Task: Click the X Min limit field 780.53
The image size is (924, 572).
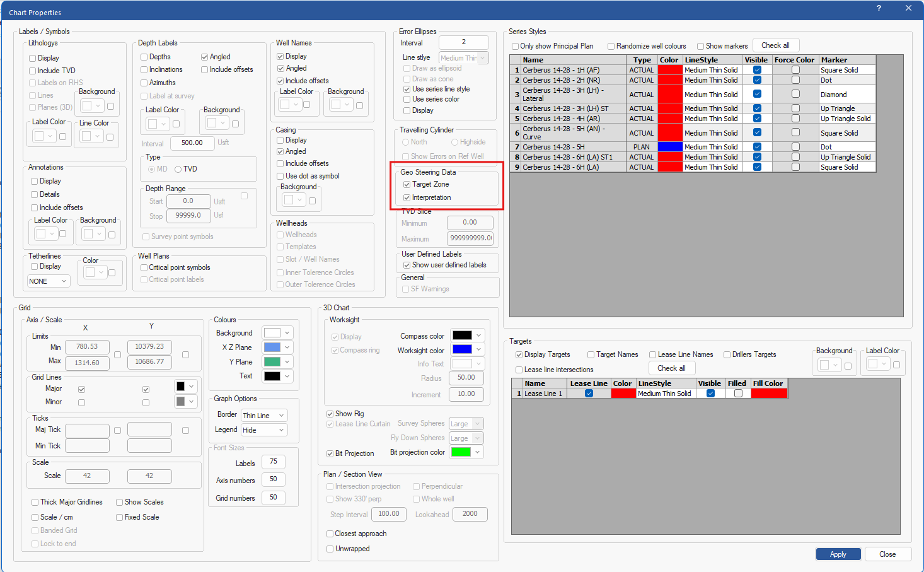Action: [x=87, y=347]
